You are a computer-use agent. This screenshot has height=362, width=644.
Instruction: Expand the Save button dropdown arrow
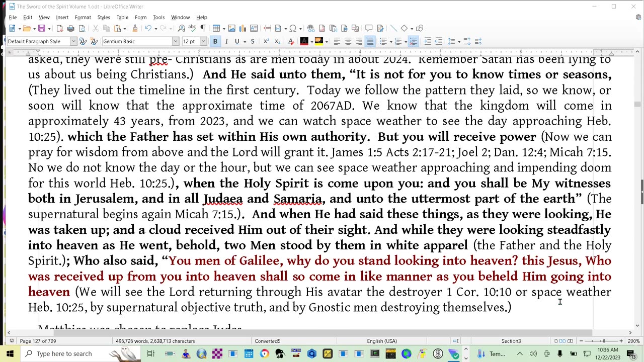tap(49, 28)
